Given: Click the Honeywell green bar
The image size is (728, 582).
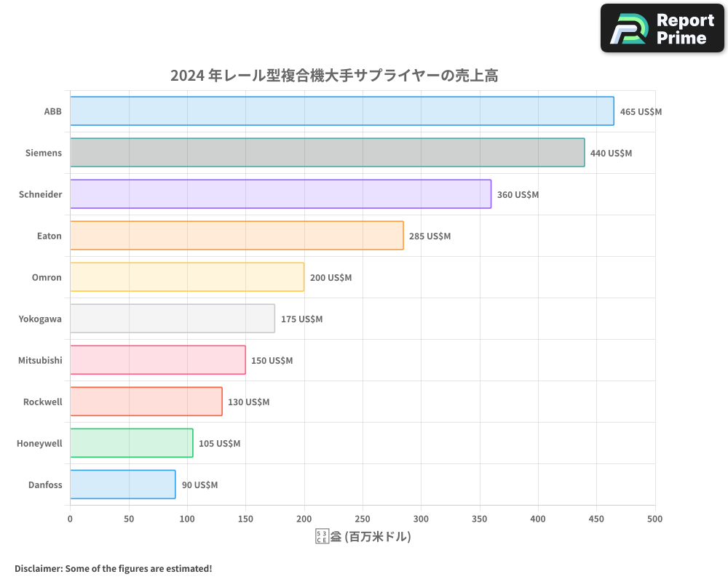Looking at the screenshot, I should (131, 443).
